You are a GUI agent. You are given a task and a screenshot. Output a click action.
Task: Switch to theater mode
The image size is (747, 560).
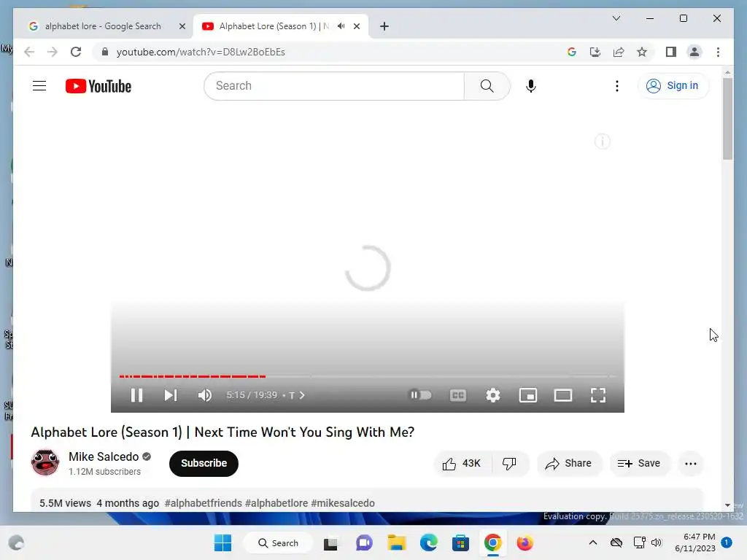coord(563,395)
